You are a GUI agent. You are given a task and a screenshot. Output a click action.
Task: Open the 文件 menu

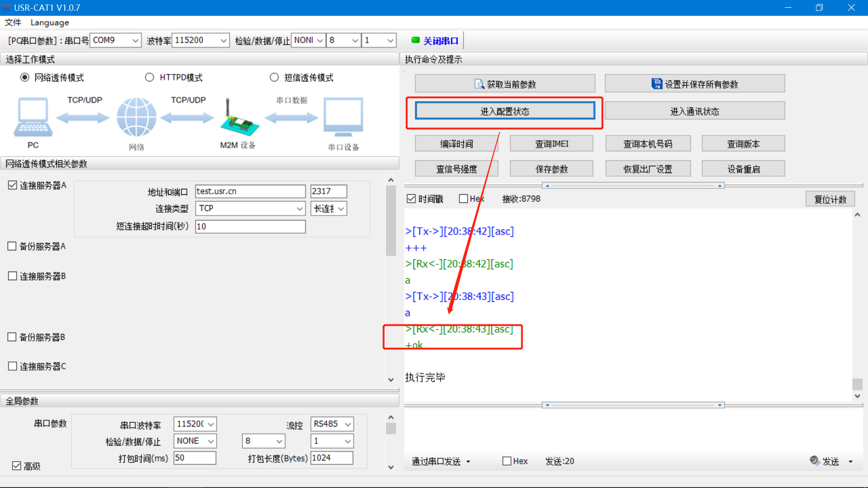pyautogui.click(x=13, y=23)
